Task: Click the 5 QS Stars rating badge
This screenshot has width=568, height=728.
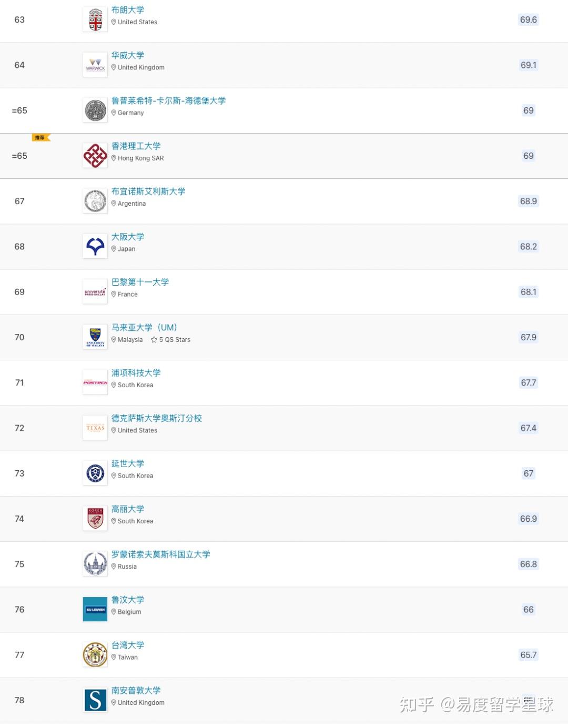Action: click(171, 340)
